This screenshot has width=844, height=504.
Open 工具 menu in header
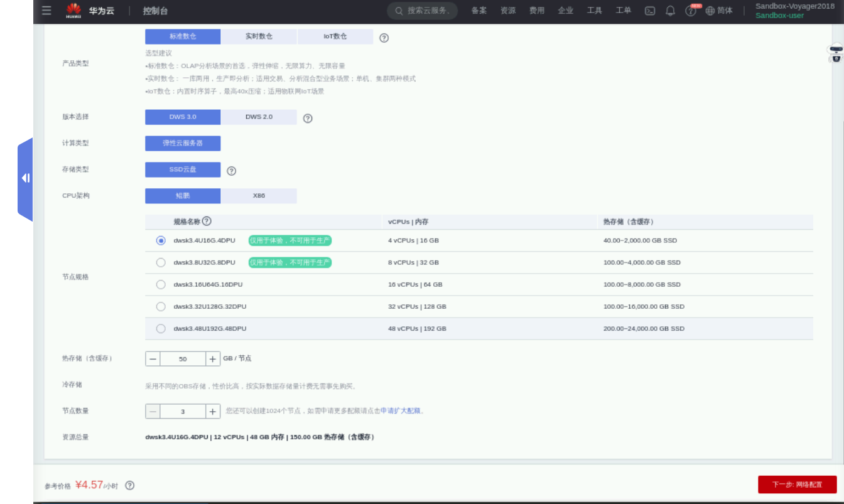[x=595, y=11]
